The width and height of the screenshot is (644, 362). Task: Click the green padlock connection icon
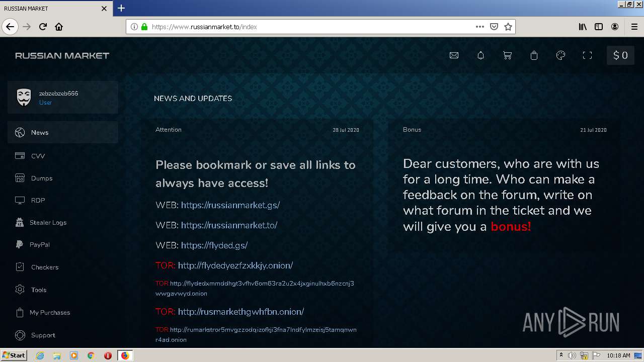(144, 27)
